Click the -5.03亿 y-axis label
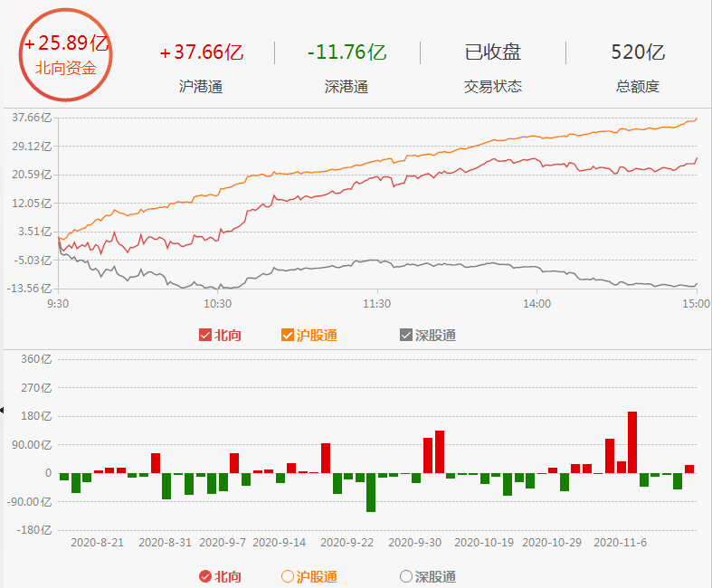This screenshot has height=588, width=712. pos(33,261)
